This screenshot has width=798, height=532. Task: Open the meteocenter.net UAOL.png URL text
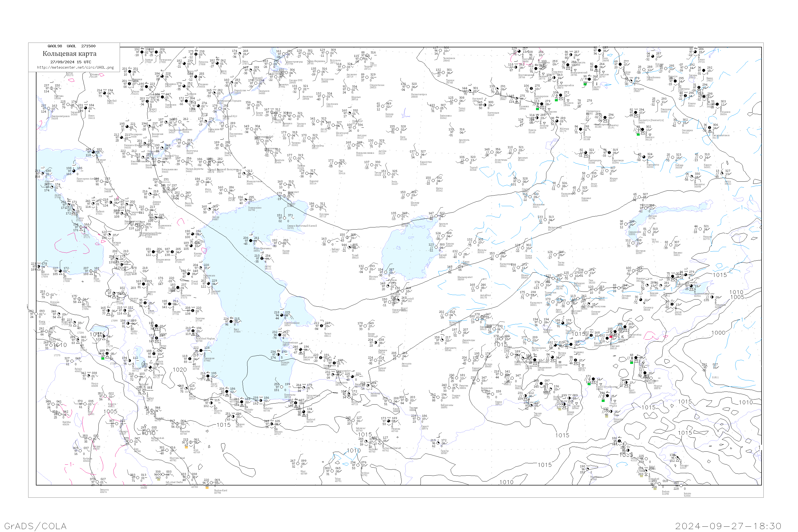(x=75, y=68)
